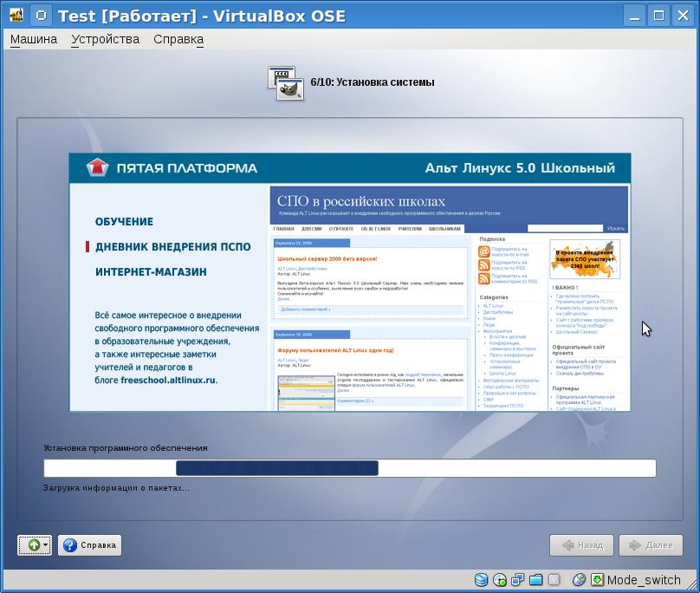Click the keyboard capture arrow icon
The width and height of the screenshot is (700, 593).
[597, 580]
